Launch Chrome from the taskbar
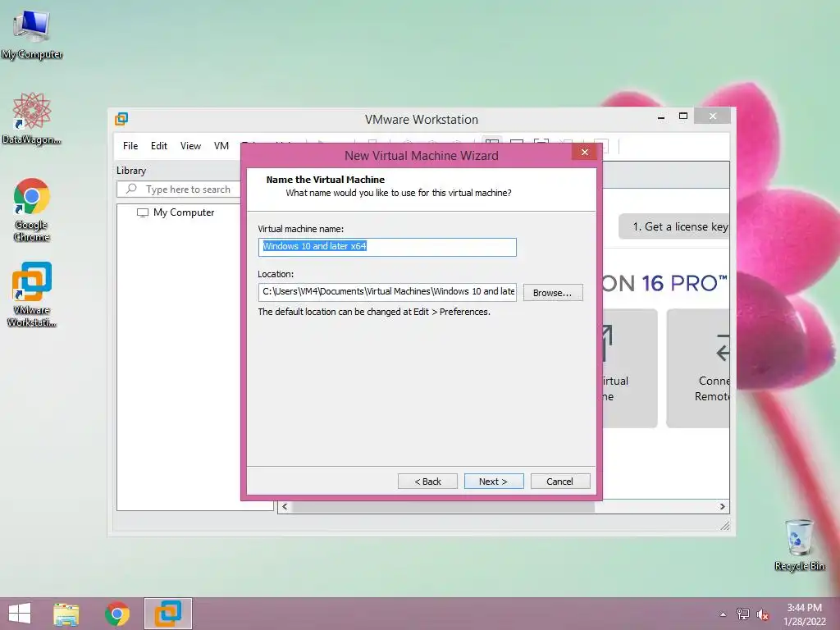 [116, 614]
